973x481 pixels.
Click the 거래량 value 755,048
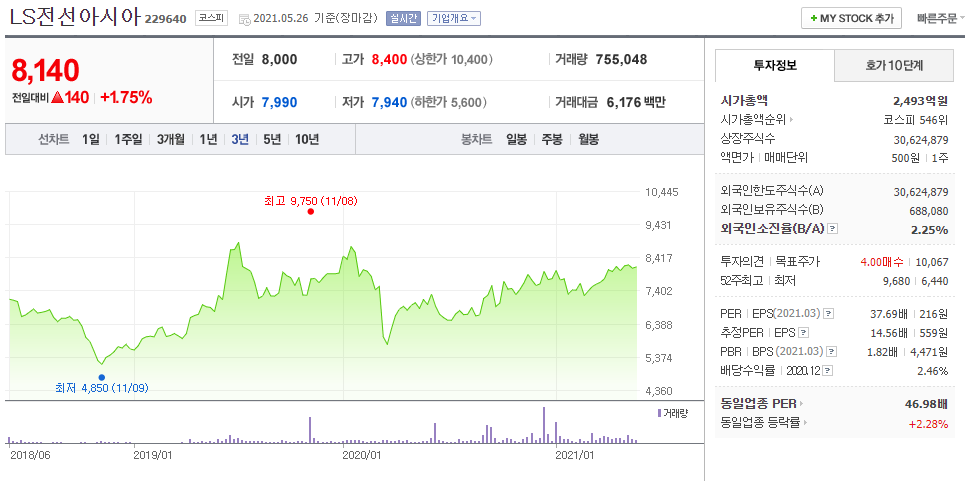pos(621,60)
